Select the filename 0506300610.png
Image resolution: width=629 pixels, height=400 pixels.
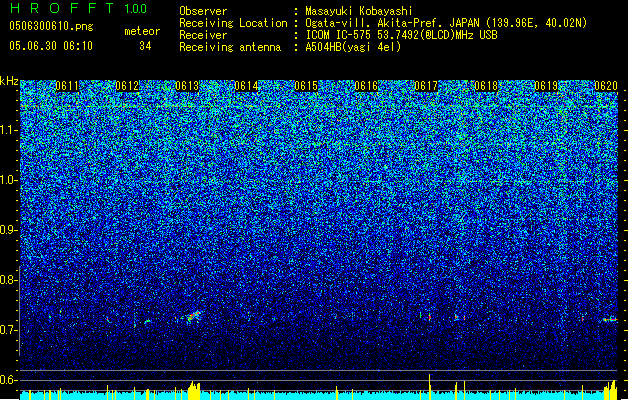51,26
